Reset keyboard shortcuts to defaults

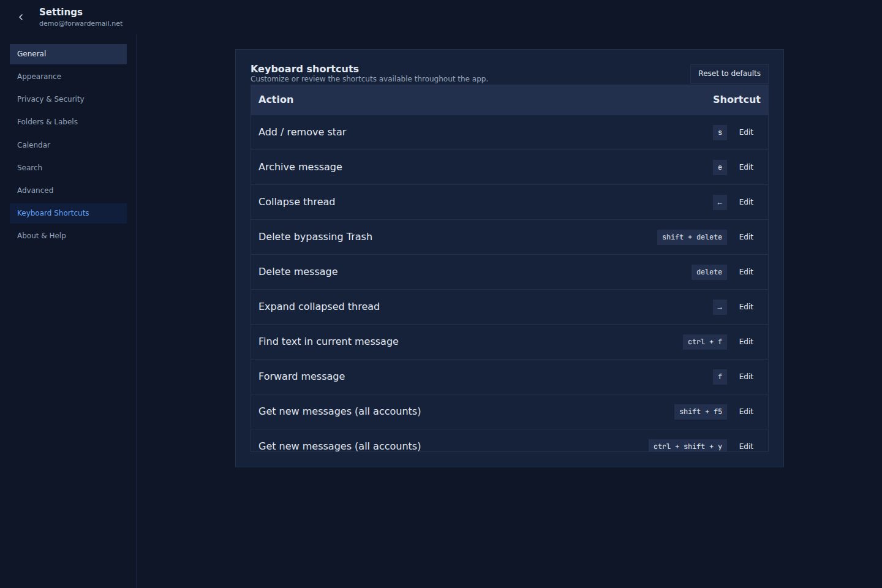(x=729, y=73)
